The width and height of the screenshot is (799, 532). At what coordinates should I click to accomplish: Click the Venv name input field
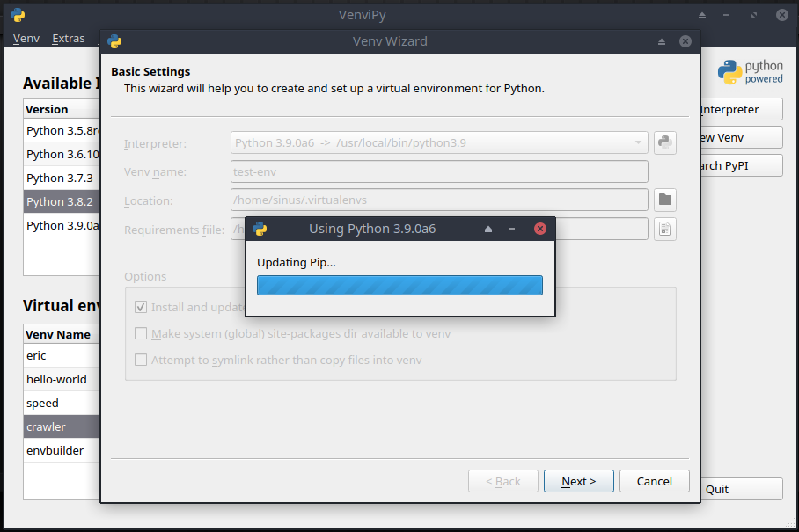(x=440, y=171)
